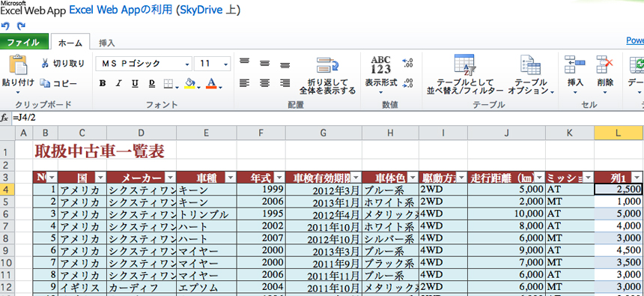
Task: Align text to bottom
Action: coord(285,65)
